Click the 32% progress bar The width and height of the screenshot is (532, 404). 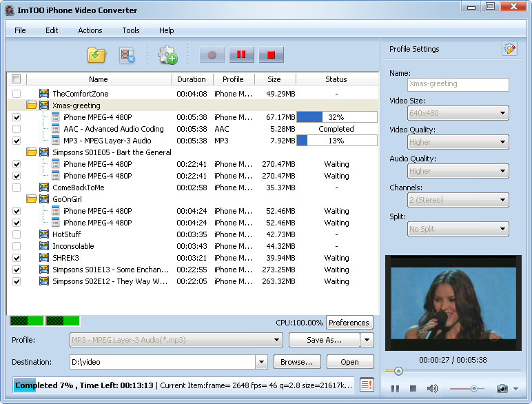pos(337,117)
